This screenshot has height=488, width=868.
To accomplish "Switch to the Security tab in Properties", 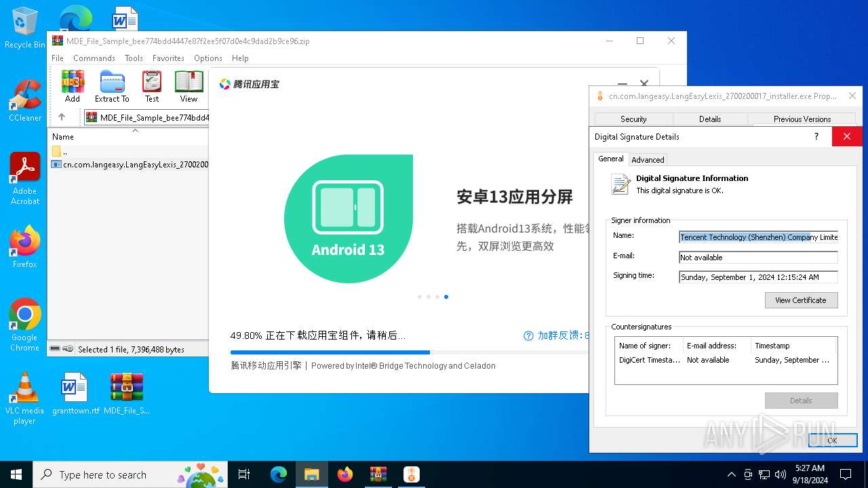I will click(x=633, y=119).
